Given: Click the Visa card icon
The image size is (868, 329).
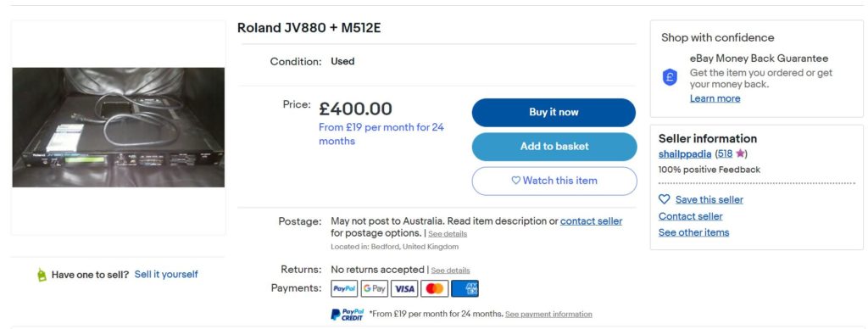Looking at the screenshot, I should click(x=404, y=288).
